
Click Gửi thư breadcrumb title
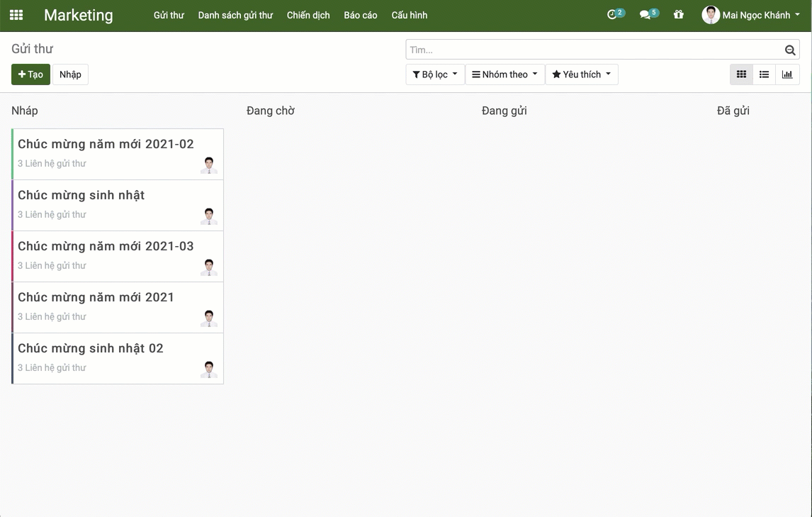pos(32,49)
